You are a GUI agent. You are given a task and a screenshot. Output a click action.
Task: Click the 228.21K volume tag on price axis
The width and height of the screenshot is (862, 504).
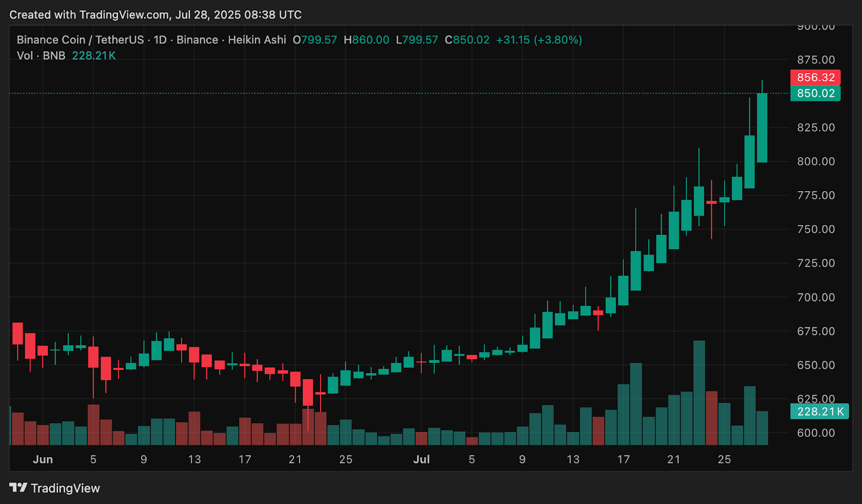pyautogui.click(x=819, y=411)
